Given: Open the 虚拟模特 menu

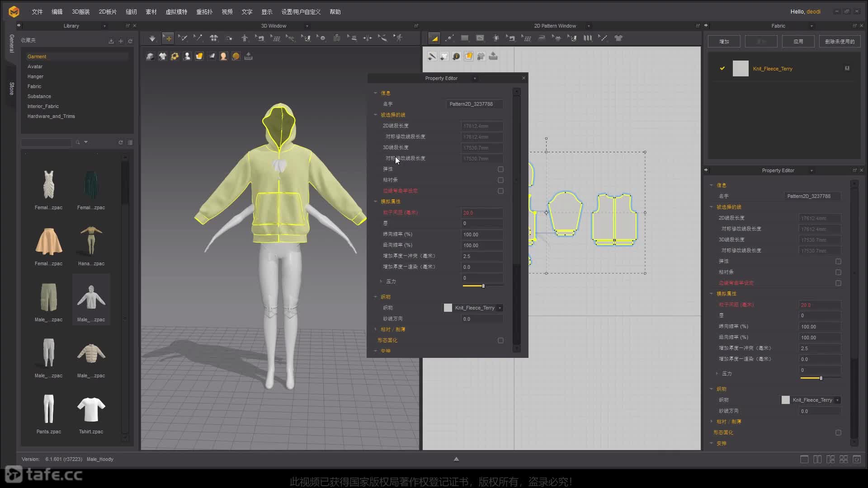Looking at the screenshot, I should pos(176,12).
